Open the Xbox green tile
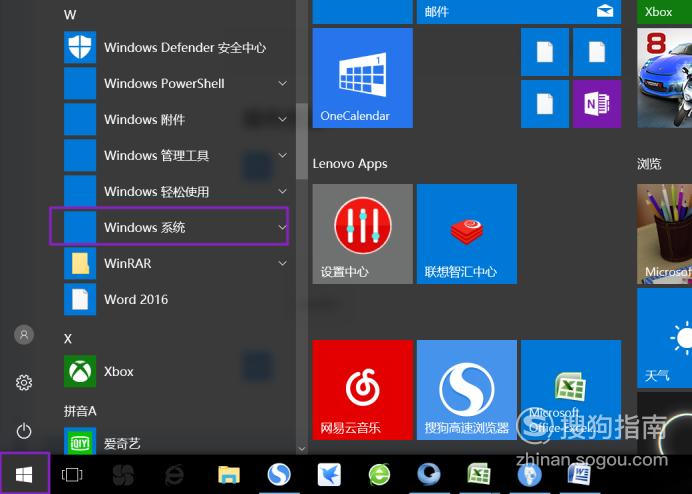Screen dimensions: 692x494 coord(665,11)
